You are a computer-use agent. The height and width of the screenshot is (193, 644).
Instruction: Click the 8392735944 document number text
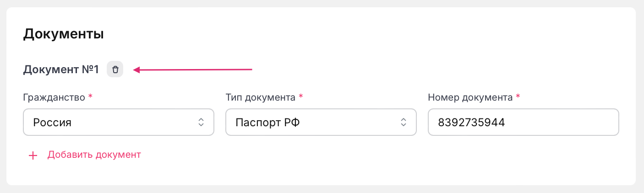[x=471, y=122]
